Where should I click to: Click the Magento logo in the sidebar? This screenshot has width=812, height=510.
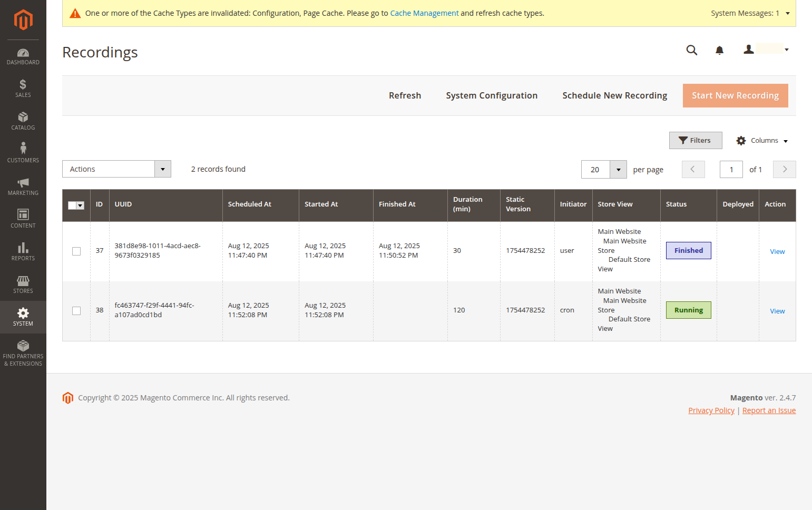[x=23, y=20]
